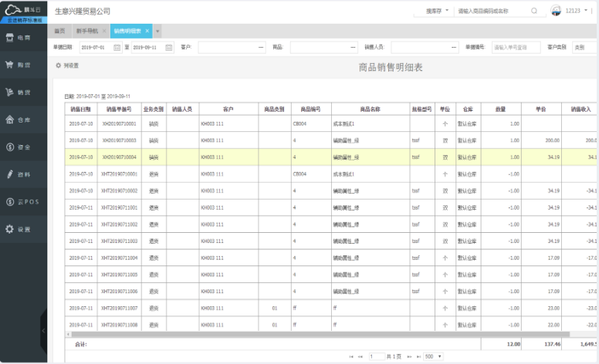
Task: Open return order XHT20190711007
Action: pos(119,308)
